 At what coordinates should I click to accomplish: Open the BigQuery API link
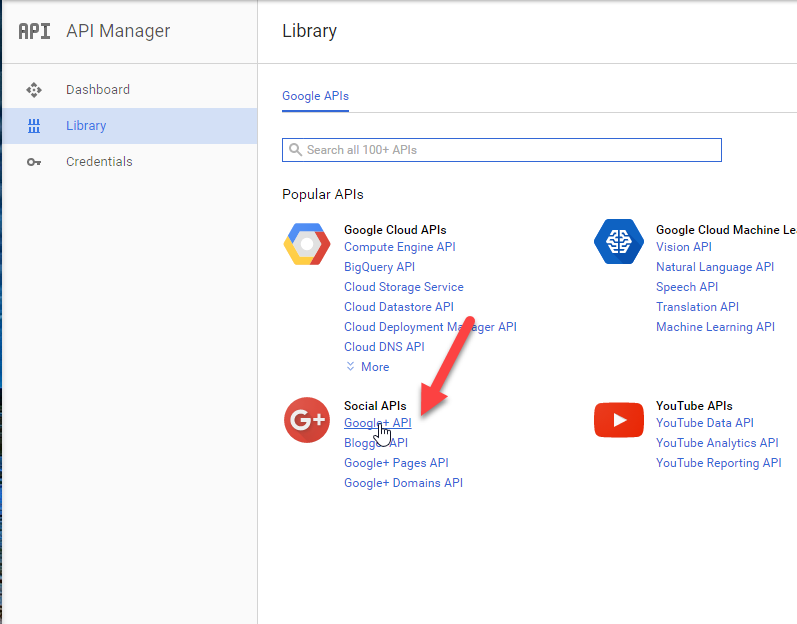379,267
